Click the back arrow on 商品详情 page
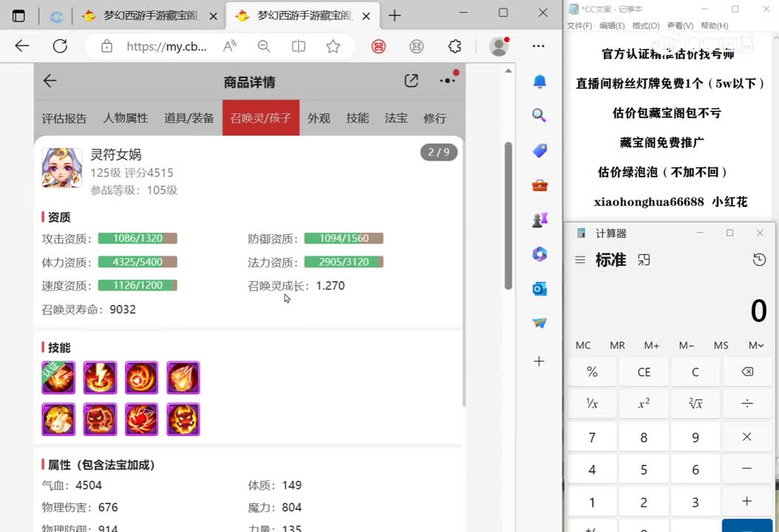The image size is (779, 532). point(50,81)
